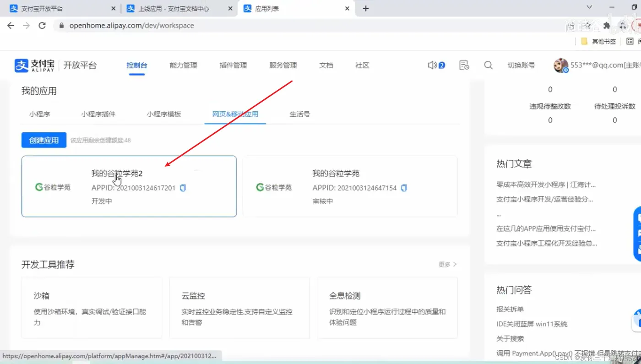Screen dimensions: 641x364
Task: Open the 云监控 tool card
Action: [239, 308]
